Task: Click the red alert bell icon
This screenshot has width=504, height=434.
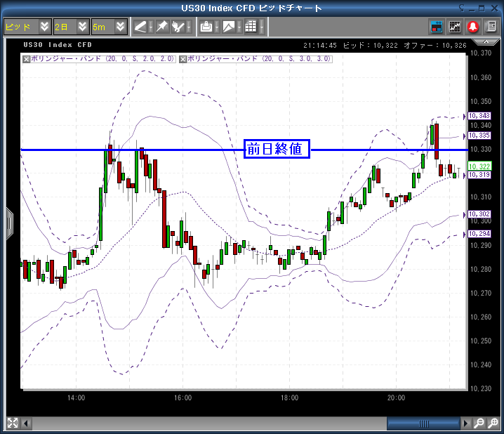Action: [x=473, y=27]
